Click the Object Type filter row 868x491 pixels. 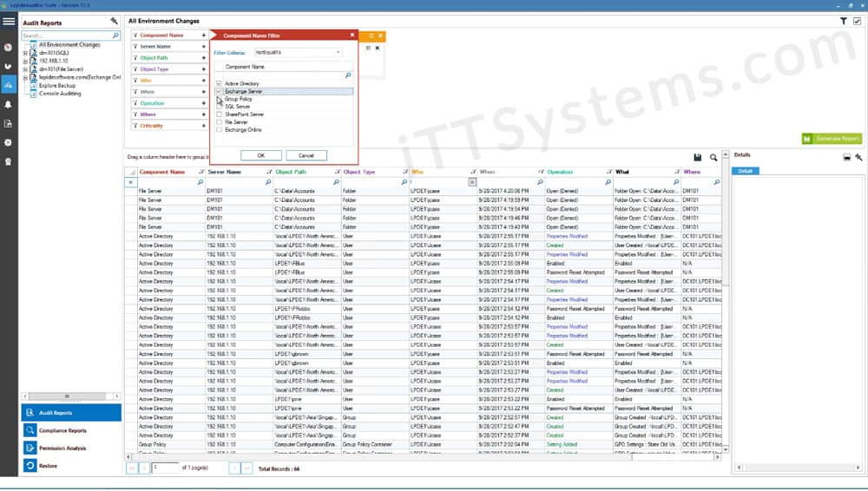pyautogui.click(x=169, y=69)
